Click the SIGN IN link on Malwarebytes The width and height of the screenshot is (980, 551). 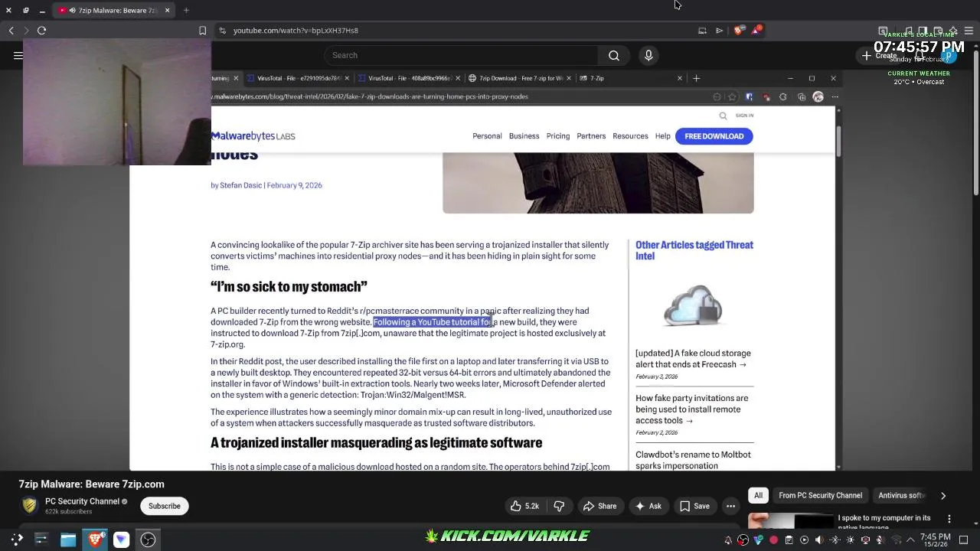(x=744, y=116)
